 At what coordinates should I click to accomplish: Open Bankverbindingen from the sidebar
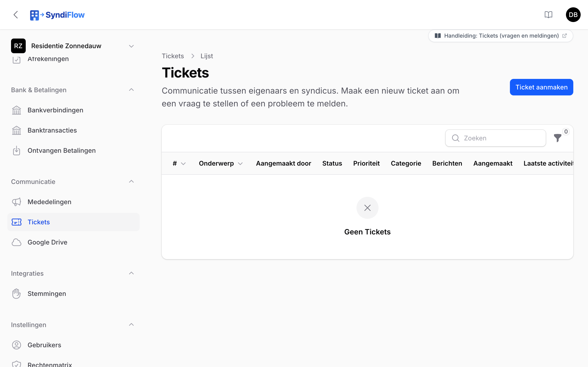[x=73, y=110]
